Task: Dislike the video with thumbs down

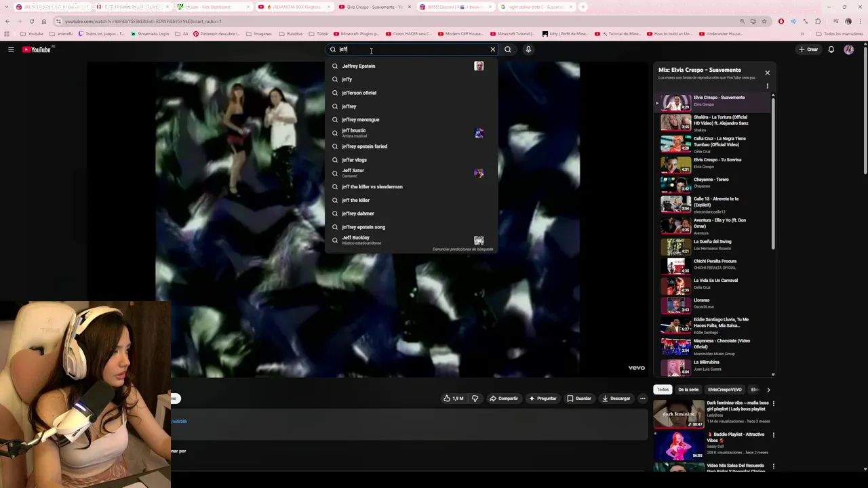Action: coord(475,399)
